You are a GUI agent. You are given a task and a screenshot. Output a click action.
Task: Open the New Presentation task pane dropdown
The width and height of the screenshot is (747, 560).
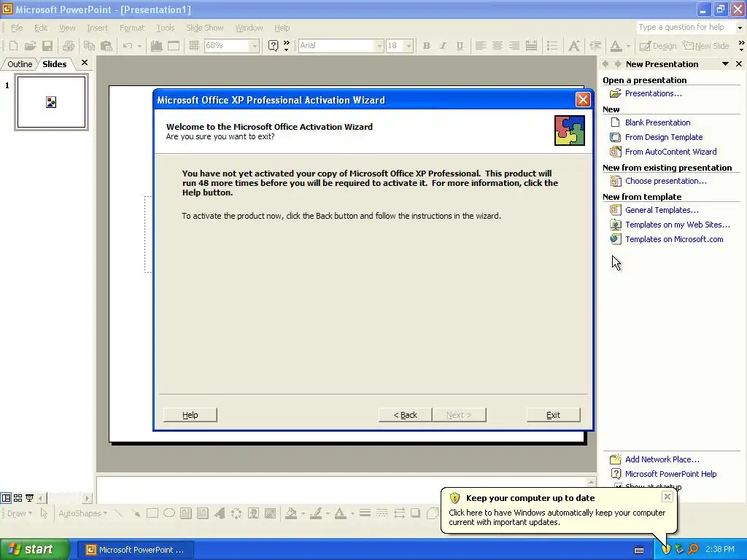click(725, 64)
